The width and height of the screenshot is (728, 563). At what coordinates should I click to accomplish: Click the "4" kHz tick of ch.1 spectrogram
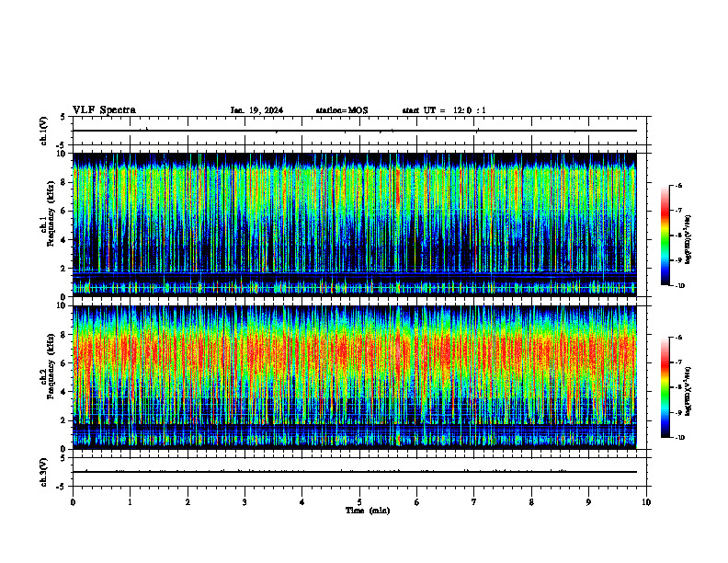[63, 240]
